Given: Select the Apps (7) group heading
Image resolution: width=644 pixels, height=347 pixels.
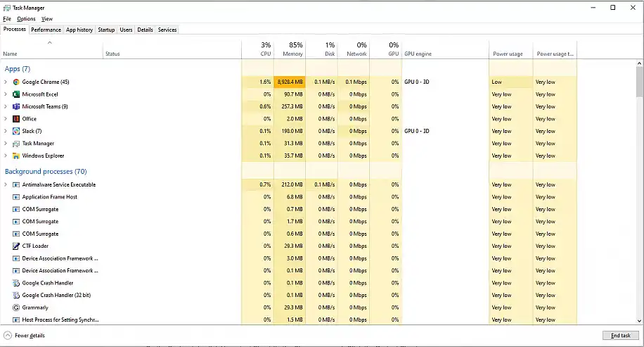Looking at the screenshot, I should 18,69.
